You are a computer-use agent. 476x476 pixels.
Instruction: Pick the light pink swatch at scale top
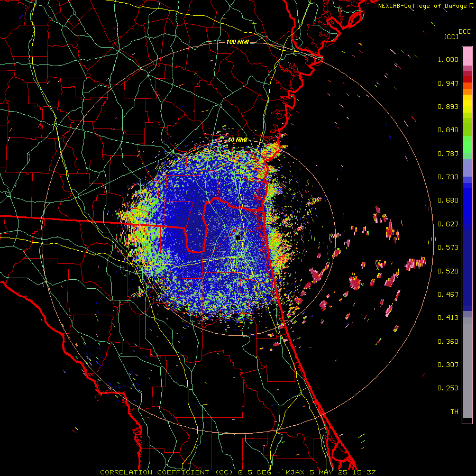[467, 56]
